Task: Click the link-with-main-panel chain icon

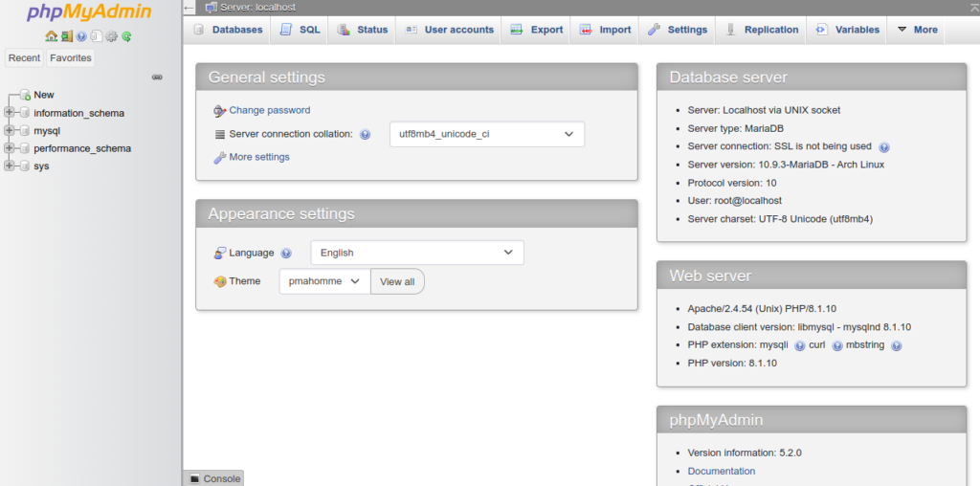Action: tap(157, 77)
